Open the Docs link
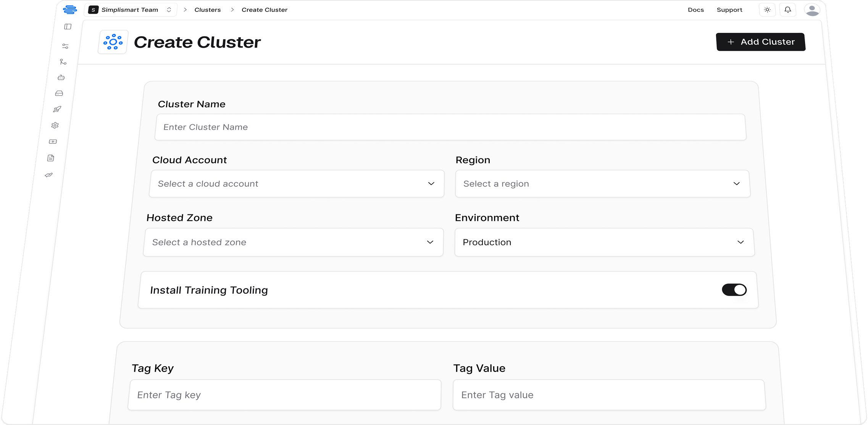868x425 pixels. (696, 10)
